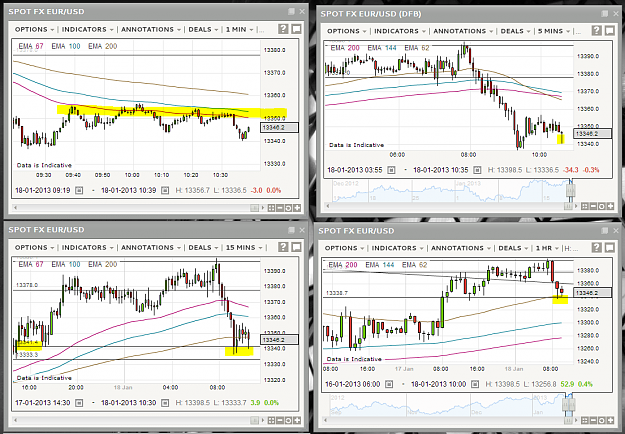Open help on the 1 HR chart
625x434 pixels.
coord(596,248)
